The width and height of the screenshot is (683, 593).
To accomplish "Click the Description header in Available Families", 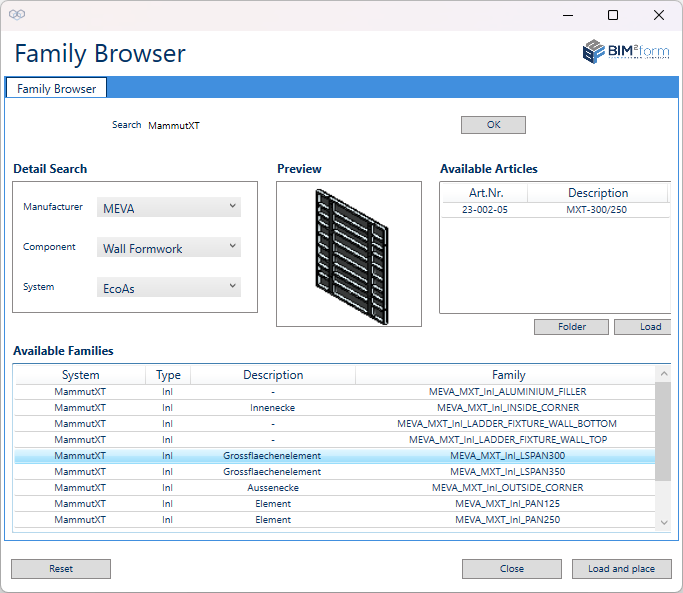I will coord(273,375).
